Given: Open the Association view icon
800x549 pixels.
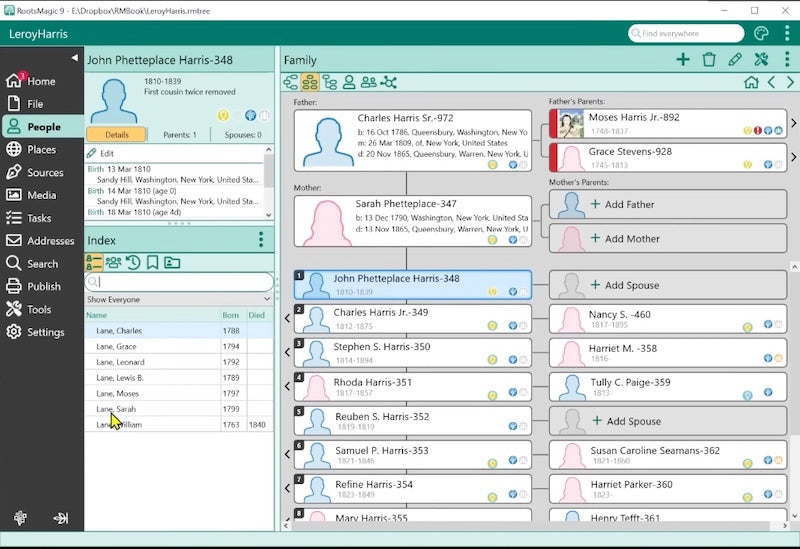Looking at the screenshot, I should click(389, 82).
